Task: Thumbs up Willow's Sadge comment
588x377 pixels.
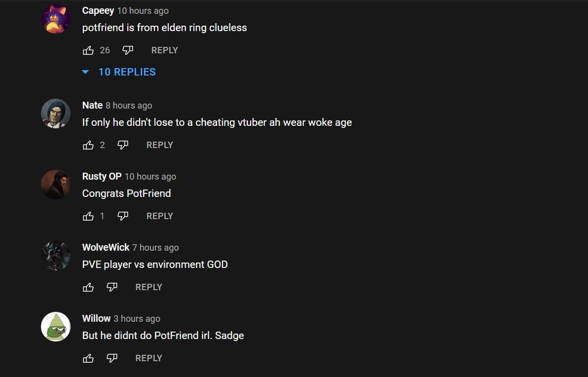Action: [88, 358]
